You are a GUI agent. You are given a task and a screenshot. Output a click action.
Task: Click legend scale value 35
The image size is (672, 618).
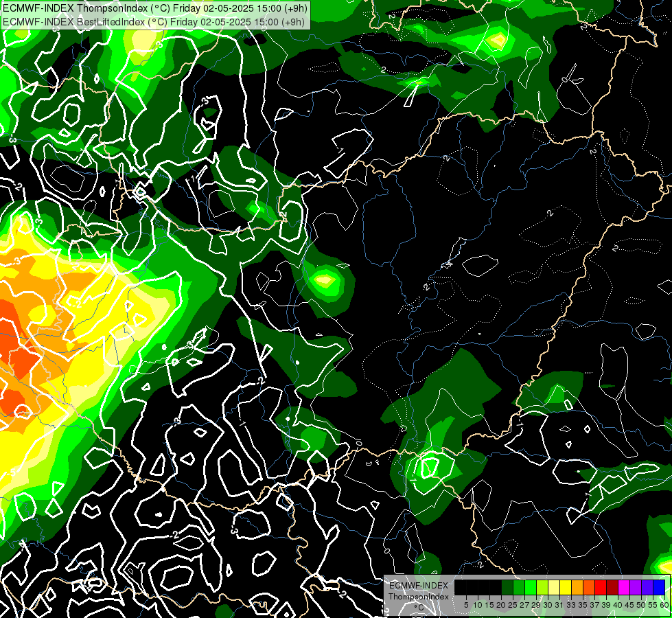click(583, 605)
